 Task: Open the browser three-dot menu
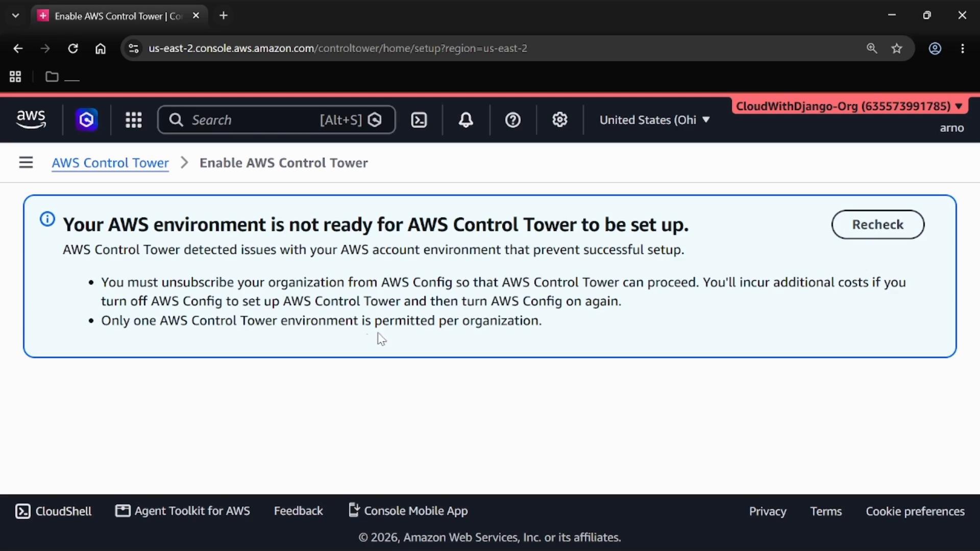click(x=963, y=48)
